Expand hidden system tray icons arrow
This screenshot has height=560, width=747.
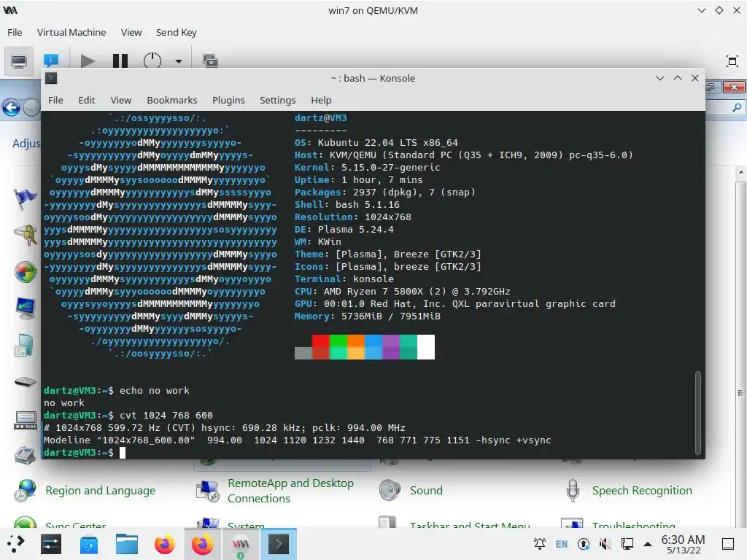pos(648,544)
